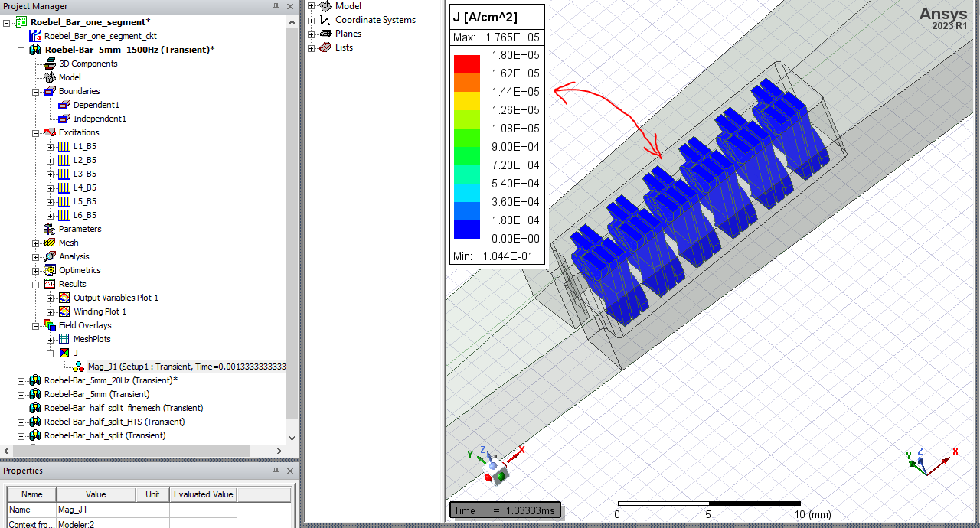Image resolution: width=980 pixels, height=528 pixels.
Task: Select the Mag_J1 field plot icon
Action: point(77,367)
